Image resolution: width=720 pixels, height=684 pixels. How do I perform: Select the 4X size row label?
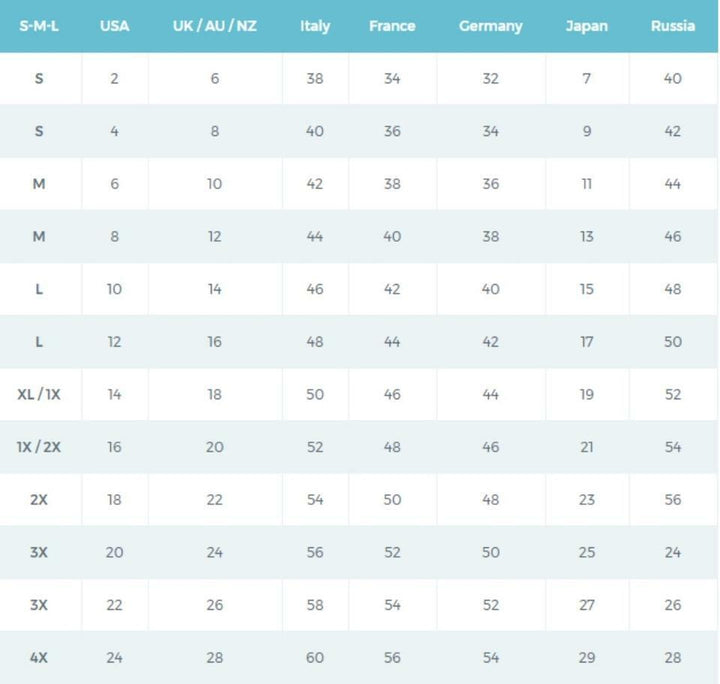click(39, 657)
